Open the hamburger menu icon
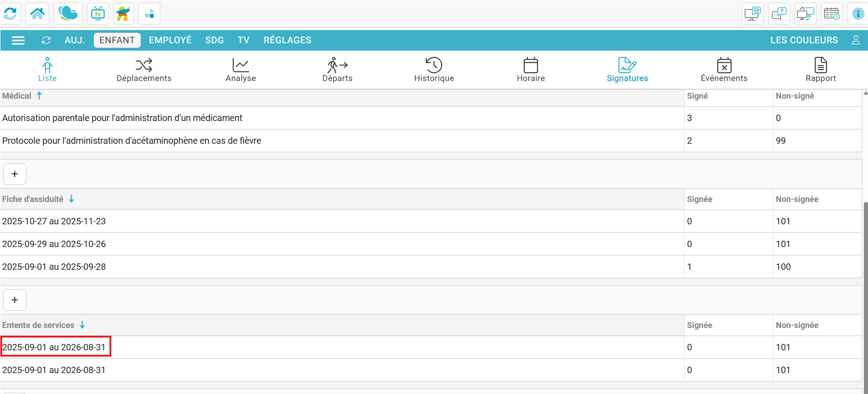 18,40
